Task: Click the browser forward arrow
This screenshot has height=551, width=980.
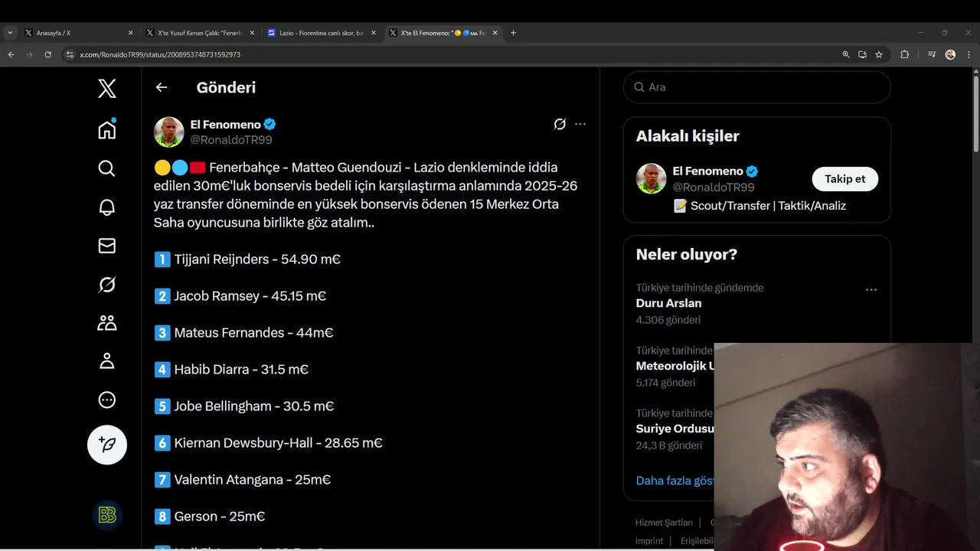Action: coord(29,54)
